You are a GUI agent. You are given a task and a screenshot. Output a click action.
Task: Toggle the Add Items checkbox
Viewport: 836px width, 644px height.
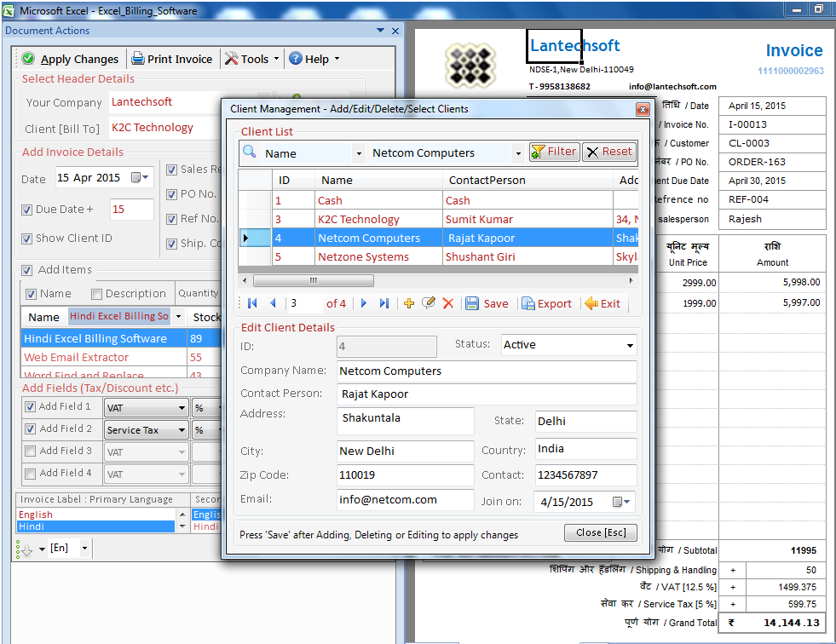point(26,270)
